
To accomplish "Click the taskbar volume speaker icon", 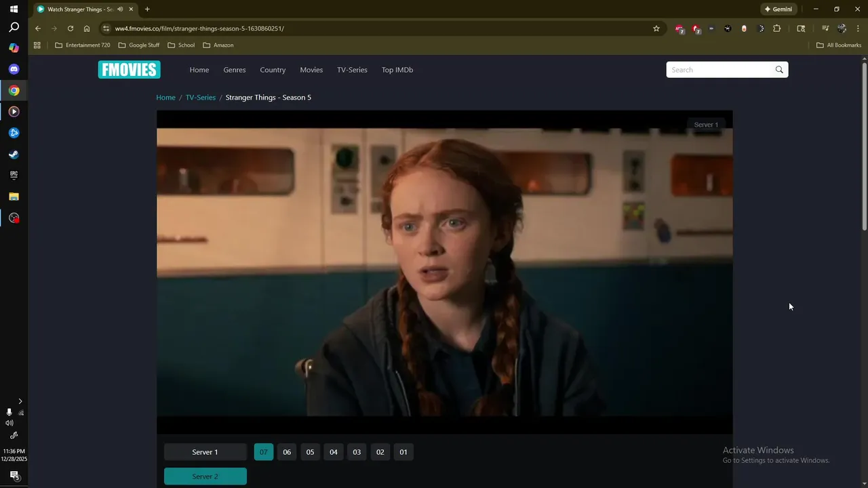I will pyautogui.click(x=9, y=423).
